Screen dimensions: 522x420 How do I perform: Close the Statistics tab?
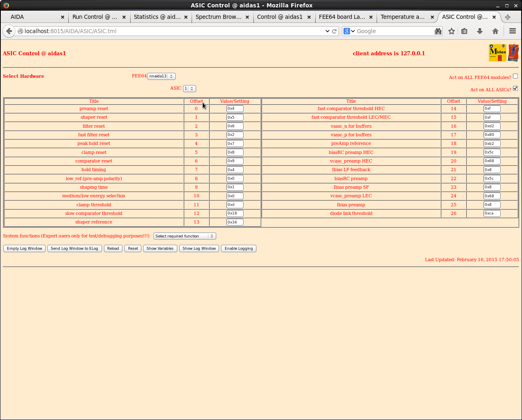coord(186,17)
